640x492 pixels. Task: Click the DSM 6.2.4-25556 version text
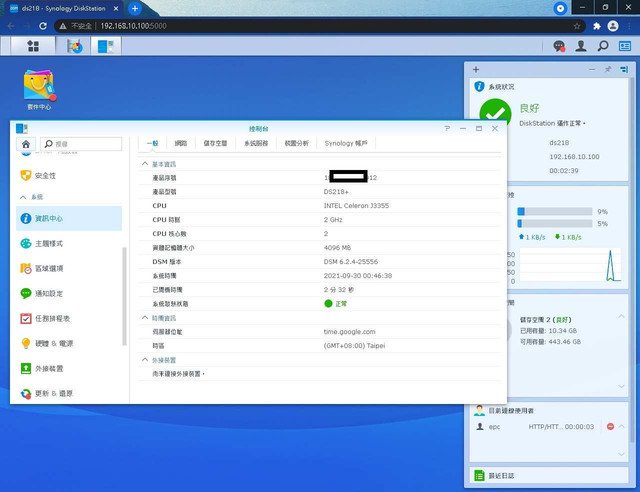pyautogui.click(x=351, y=262)
